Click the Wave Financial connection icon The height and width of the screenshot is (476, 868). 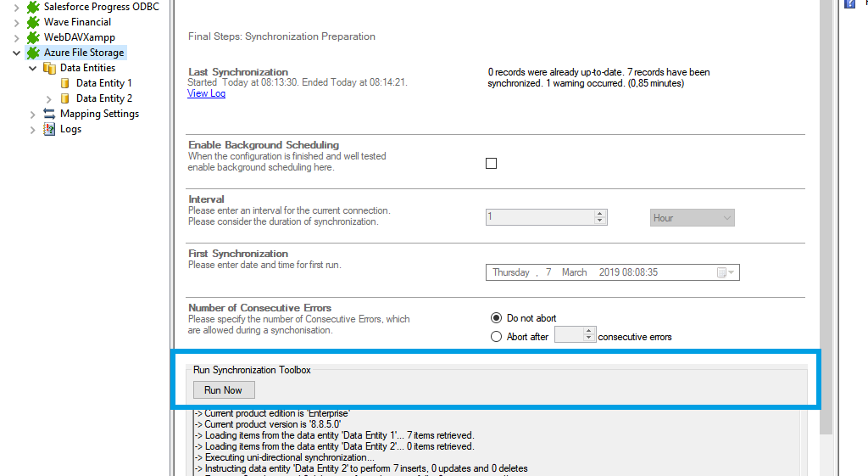(33, 22)
